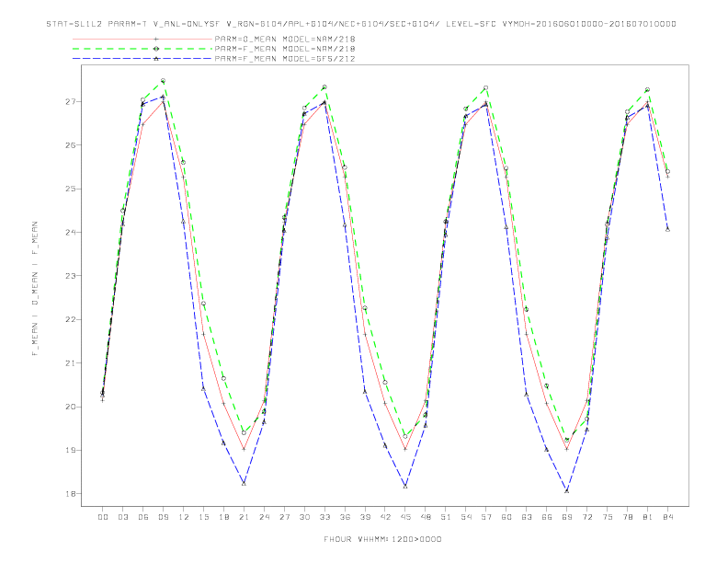Screen dimensions: 728x563
Task: Click x-axis tick label 63
Action: click(x=527, y=517)
